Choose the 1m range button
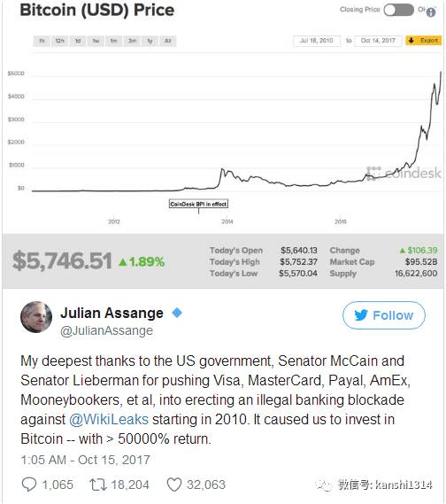 tap(113, 41)
